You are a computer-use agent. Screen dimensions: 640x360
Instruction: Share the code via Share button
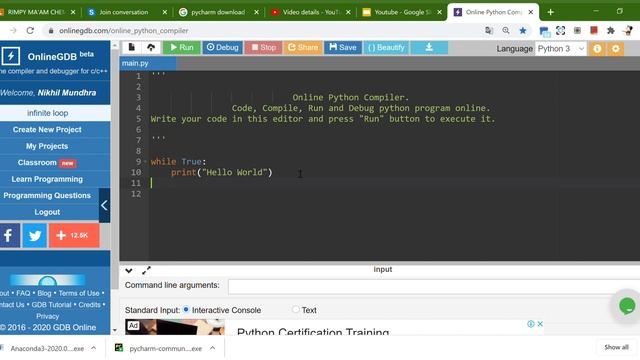(x=303, y=47)
